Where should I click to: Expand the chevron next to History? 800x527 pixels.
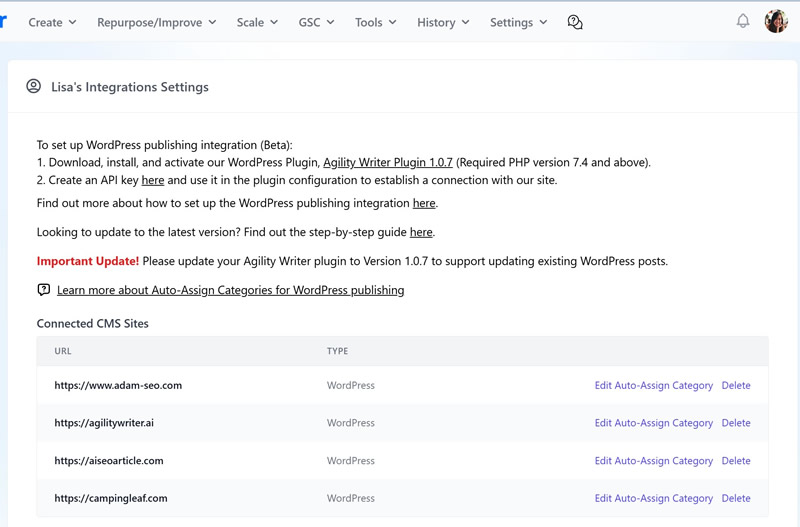coord(465,22)
